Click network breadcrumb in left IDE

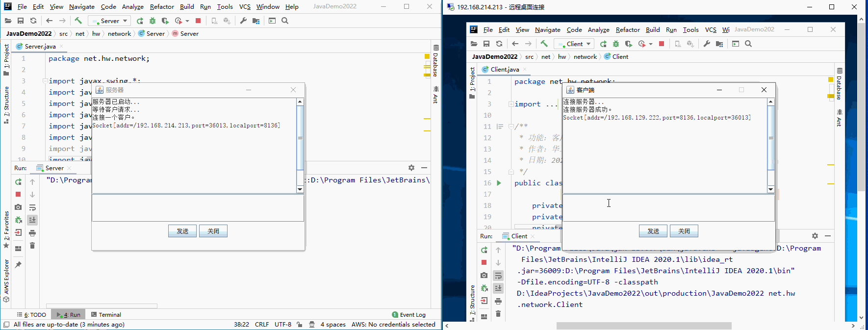[120, 34]
